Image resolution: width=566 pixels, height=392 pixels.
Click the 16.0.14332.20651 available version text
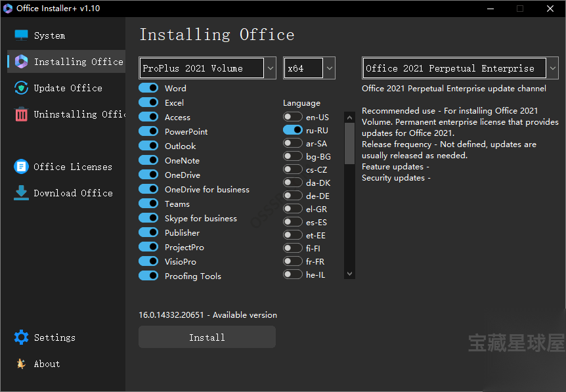207,315
